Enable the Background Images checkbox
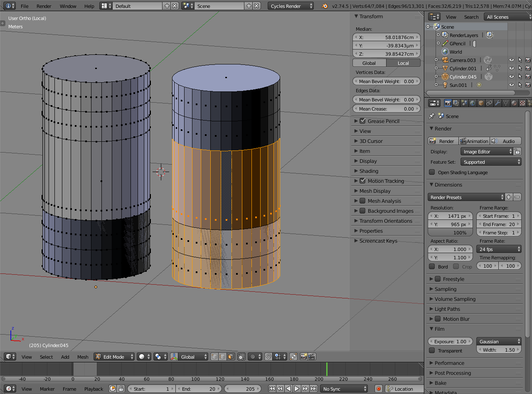This screenshot has width=532, height=394. 362,211
